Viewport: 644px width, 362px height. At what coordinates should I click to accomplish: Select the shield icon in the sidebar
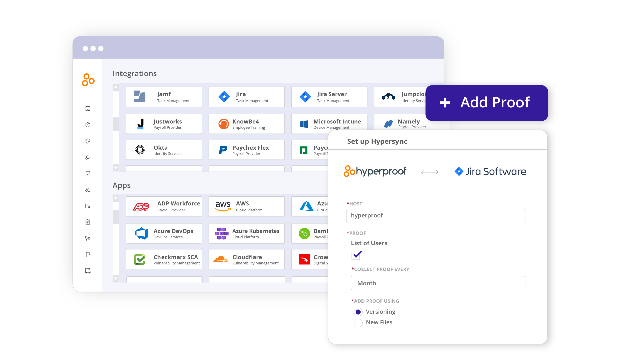[x=88, y=141]
